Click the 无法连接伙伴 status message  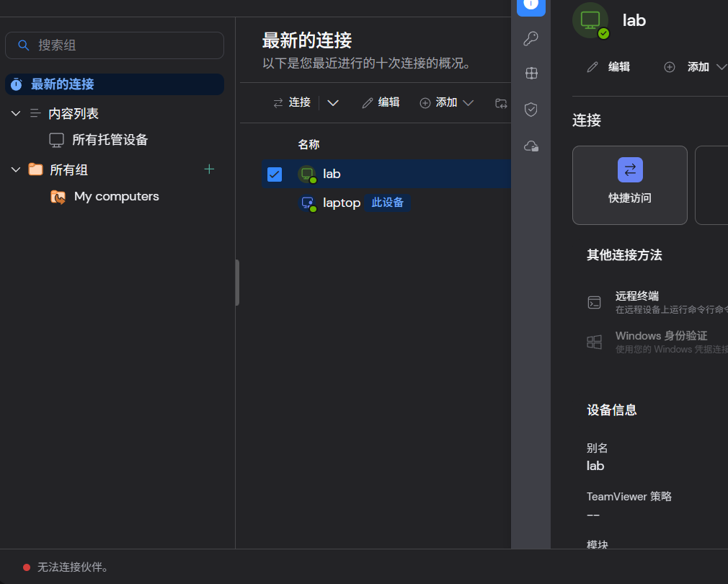pos(72,567)
